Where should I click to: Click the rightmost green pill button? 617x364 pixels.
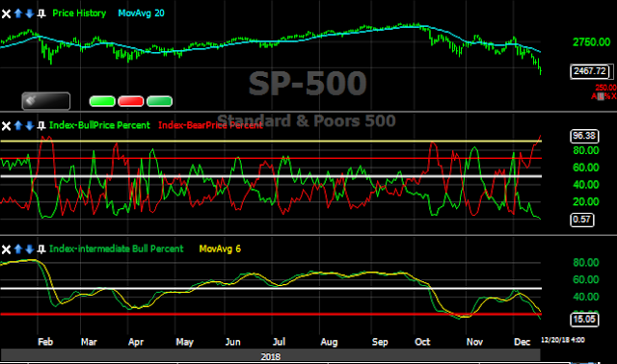[159, 101]
